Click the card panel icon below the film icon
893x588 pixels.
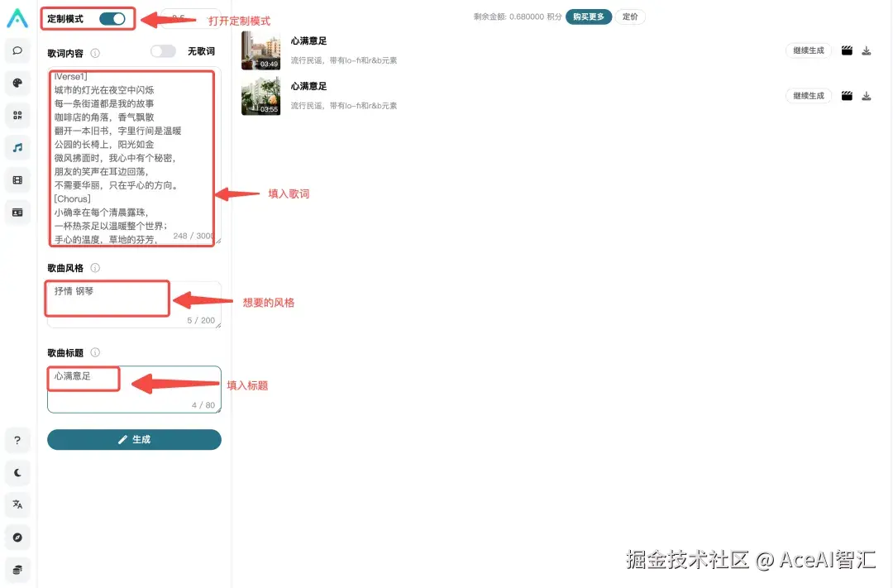click(17, 212)
